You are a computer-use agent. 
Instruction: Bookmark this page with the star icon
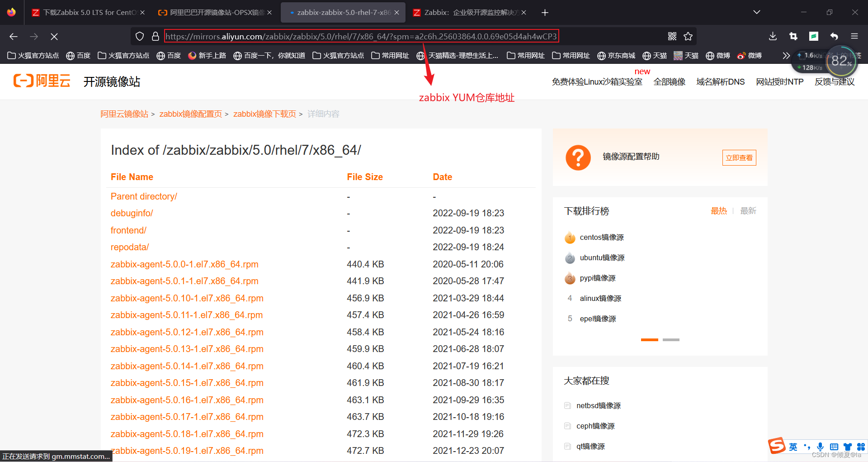[688, 36]
